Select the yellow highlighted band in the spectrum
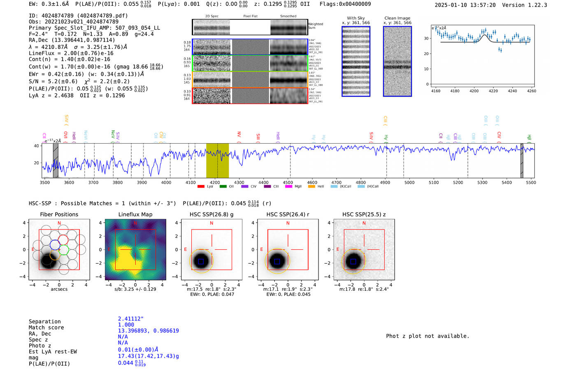Screen dimensions: 576x392 click(217, 160)
